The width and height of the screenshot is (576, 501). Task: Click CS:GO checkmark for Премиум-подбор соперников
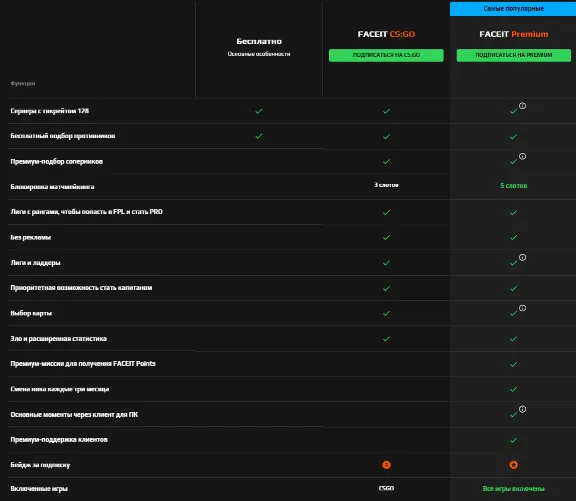pyautogui.click(x=386, y=162)
